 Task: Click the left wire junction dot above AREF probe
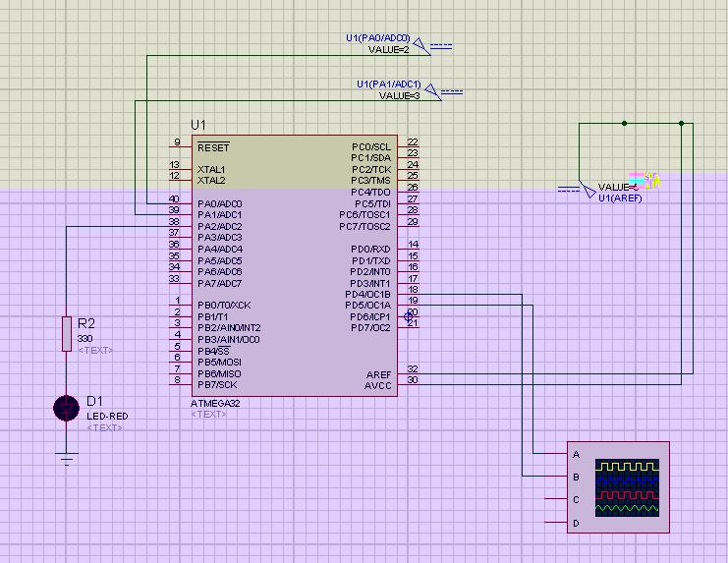[625, 124]
